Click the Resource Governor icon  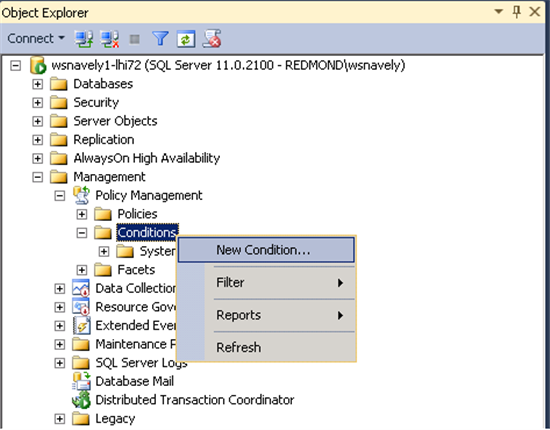tap(81, 307)
